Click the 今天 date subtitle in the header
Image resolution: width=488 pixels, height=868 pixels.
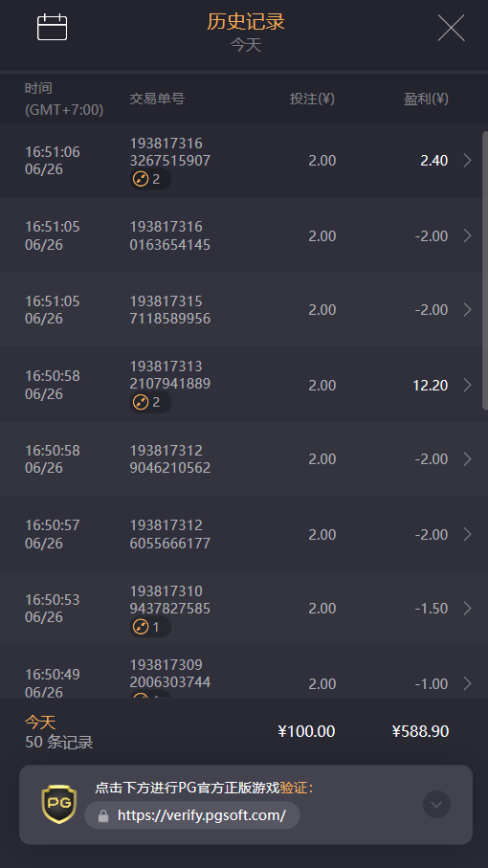coord(246,45)
